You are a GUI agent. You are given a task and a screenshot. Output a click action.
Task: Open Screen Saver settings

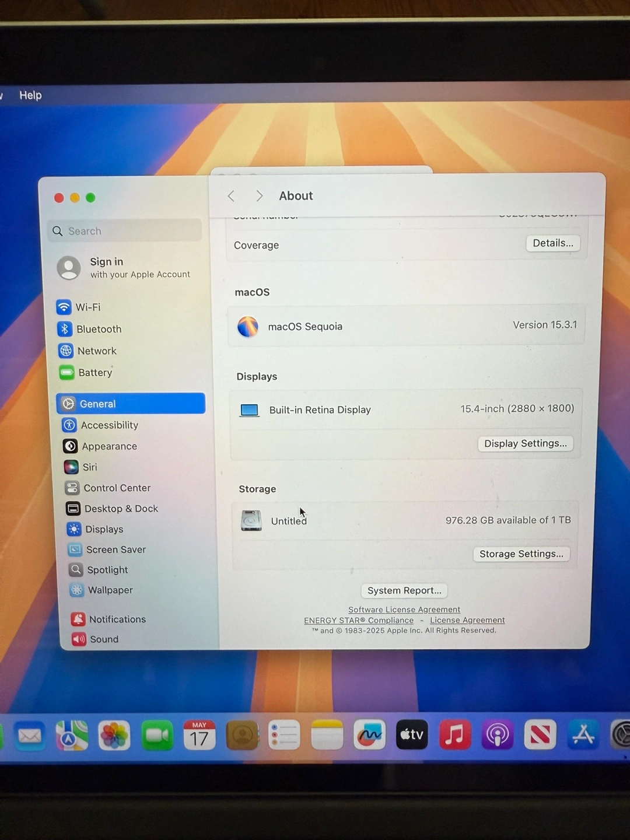pos(107,549)
